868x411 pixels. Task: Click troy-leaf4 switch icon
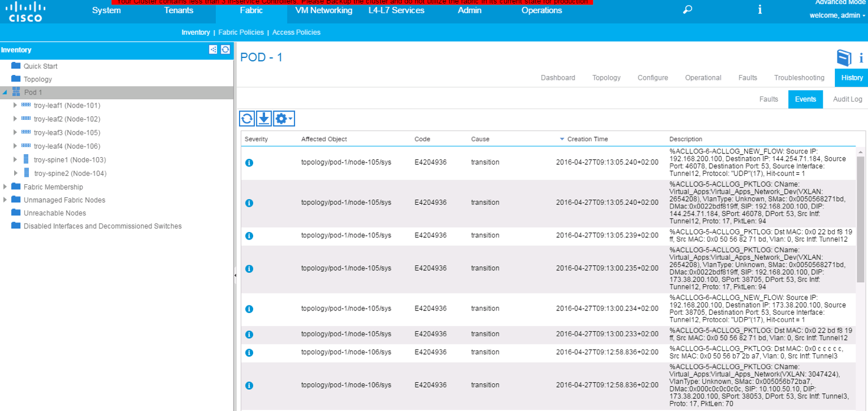[x=26, y=146]
